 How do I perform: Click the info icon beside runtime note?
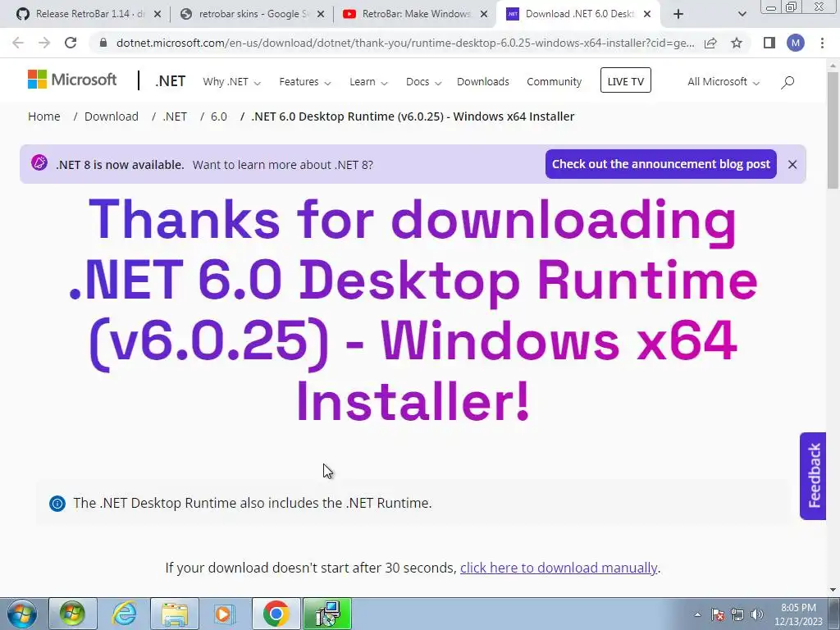tap(57, 503)
